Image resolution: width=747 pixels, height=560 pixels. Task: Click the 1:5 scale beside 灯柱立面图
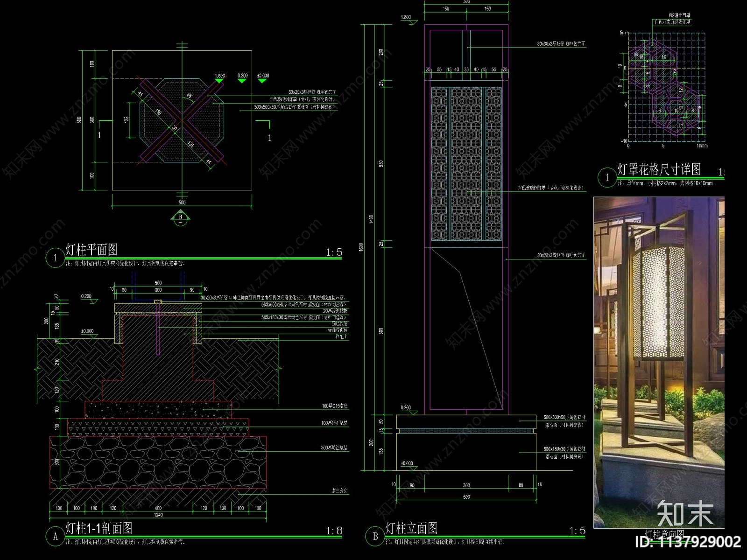click(x=577, y=531)
